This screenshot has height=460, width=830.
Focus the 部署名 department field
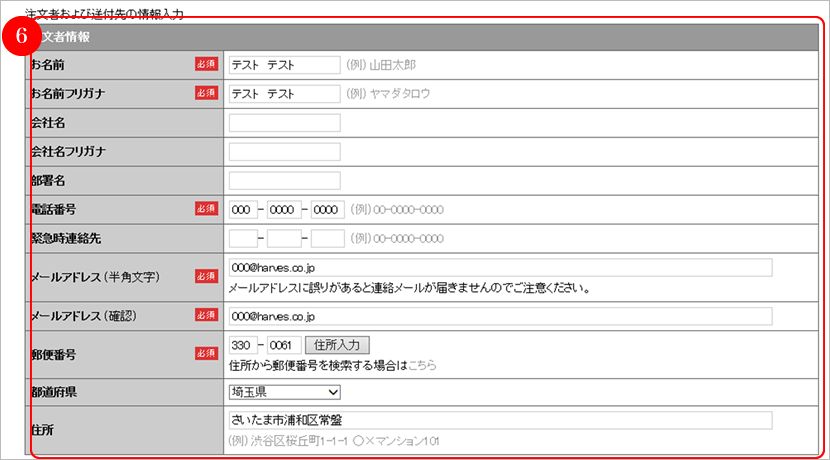pyautogui.click(x=284, y=181)
